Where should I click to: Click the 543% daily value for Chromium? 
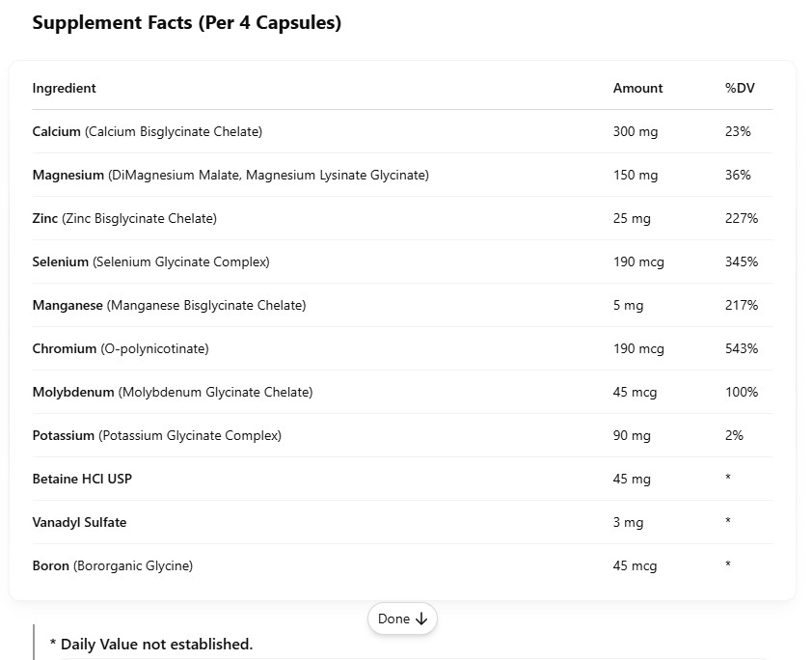[742, 348]
